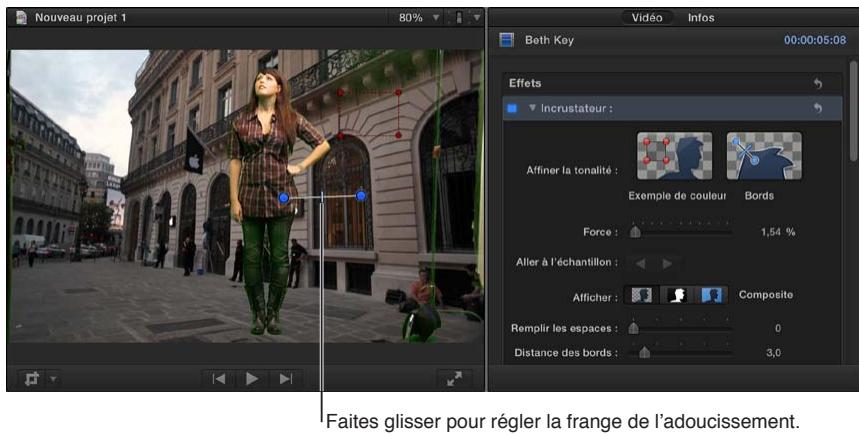The height and width of the screenshot is (434, 859).
Task: Go to next sample arrow
Action: pyautogui.click(x=667, y=264)
